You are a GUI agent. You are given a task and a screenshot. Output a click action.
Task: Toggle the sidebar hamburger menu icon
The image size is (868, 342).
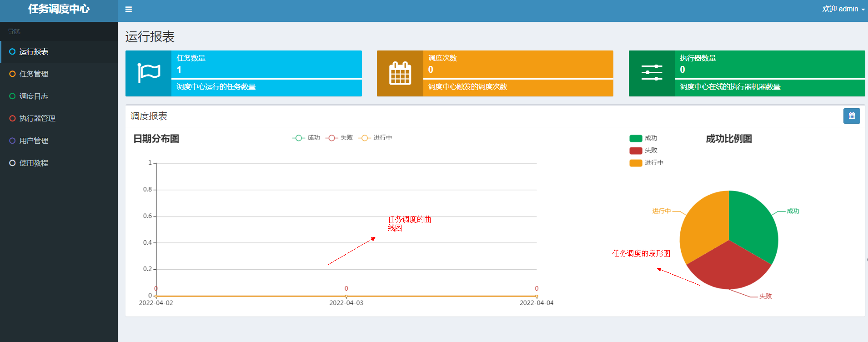tap(129, 9)
